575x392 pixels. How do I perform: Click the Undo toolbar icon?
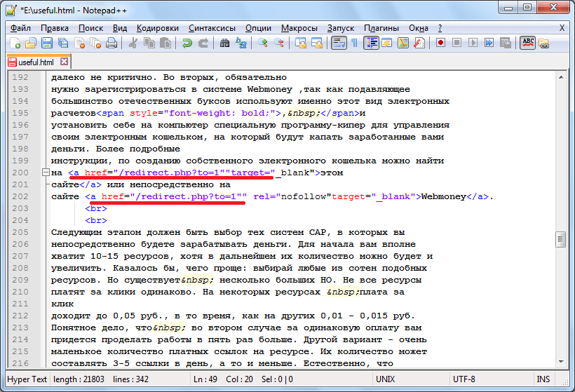pos(187,43)
